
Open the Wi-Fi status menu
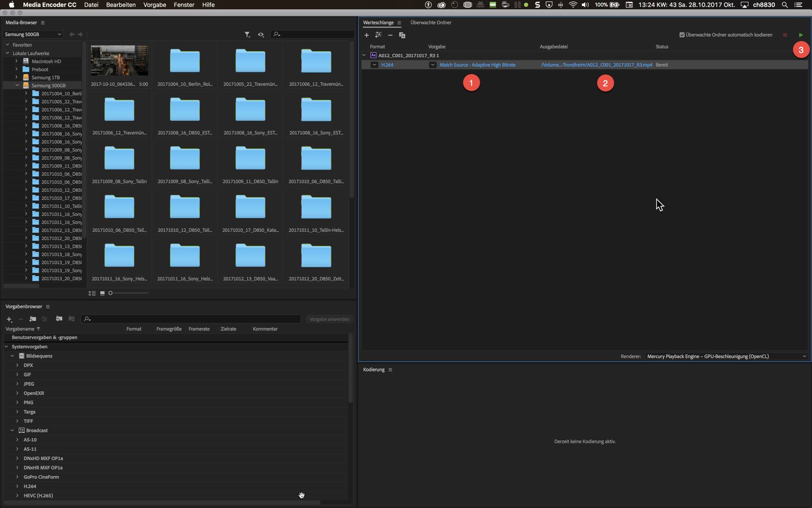[573, 5]
